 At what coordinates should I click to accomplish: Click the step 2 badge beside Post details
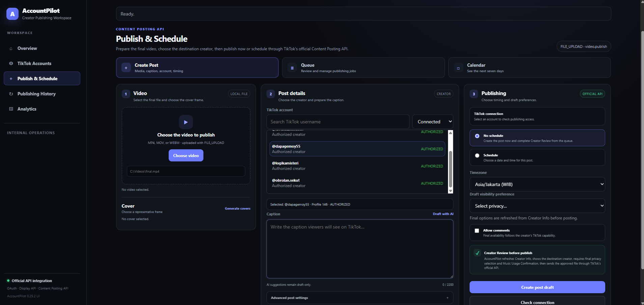pos(271,94)
